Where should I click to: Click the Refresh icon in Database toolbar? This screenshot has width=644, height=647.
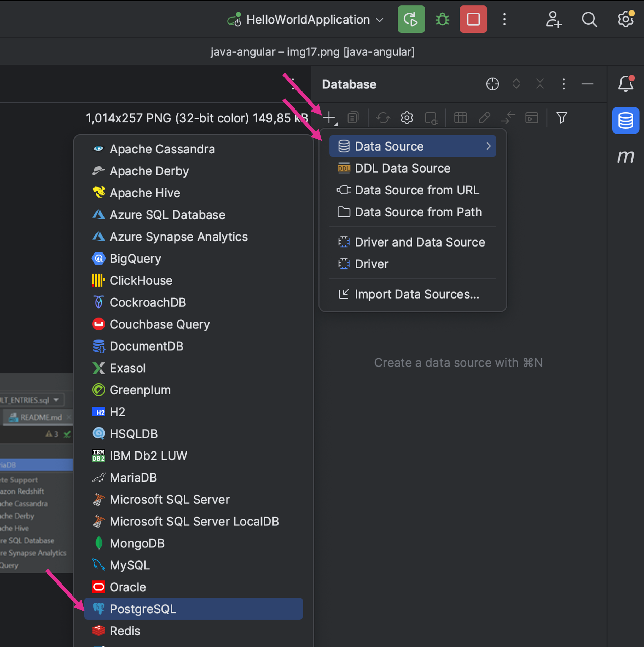(383, 118)
